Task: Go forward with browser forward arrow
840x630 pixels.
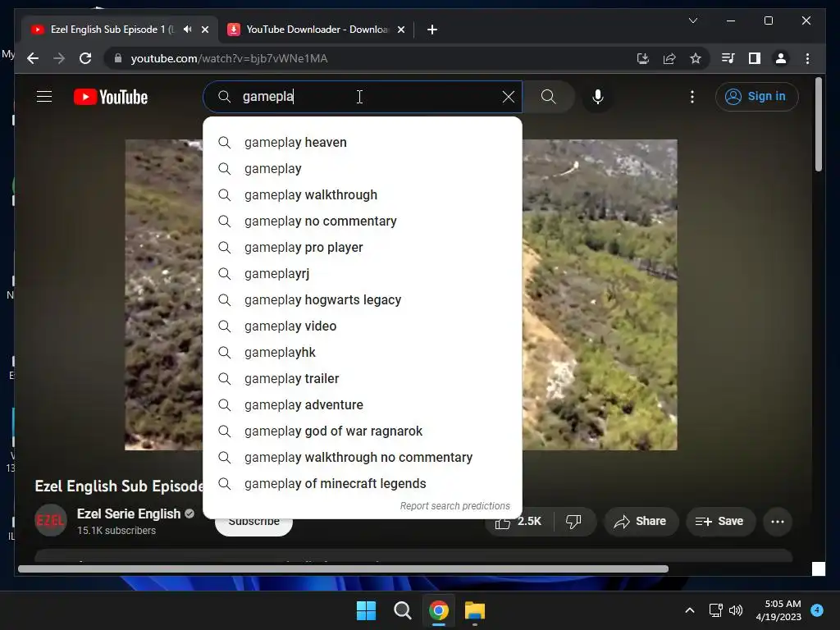Action: coord(59,58)
